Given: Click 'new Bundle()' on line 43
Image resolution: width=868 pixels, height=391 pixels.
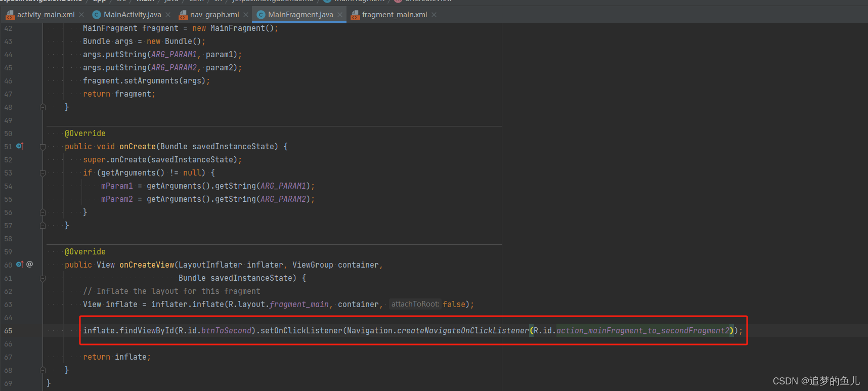Looking at the screenshot, I should (174, 41).
